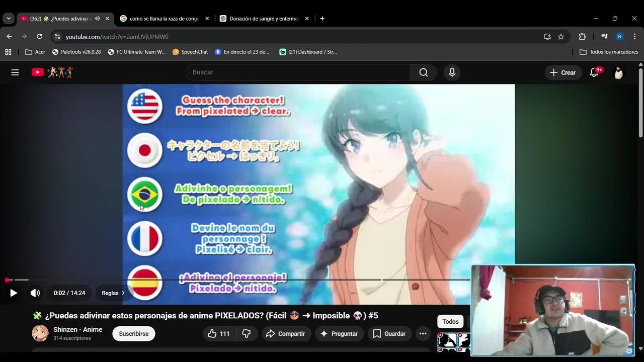Open more actions three-dot menu
The width and height of the screenshot is (644, 362).
coord(423,334)
